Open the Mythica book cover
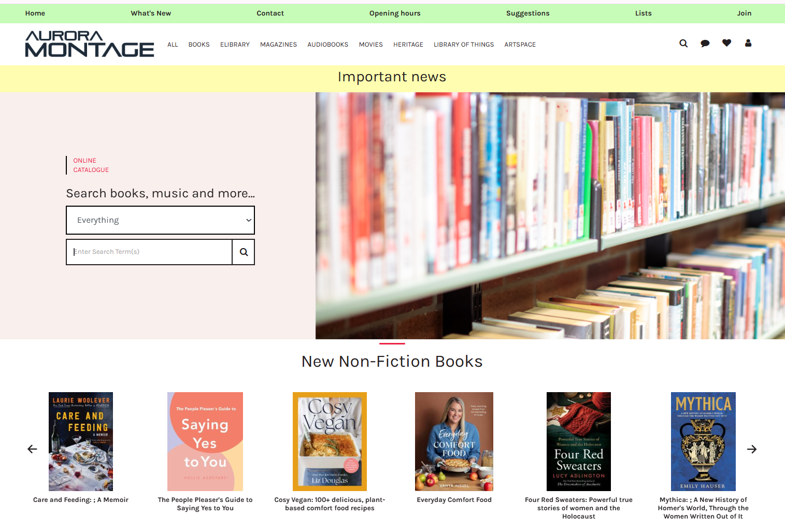This screenshot has height=532, width=785. tap(703, 441)
